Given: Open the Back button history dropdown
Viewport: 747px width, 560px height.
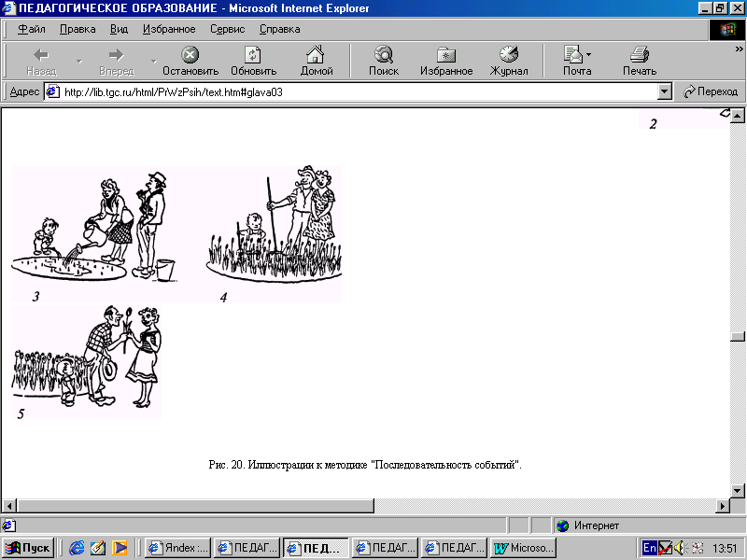Looking at the screenshot, I should coord(79,62).
